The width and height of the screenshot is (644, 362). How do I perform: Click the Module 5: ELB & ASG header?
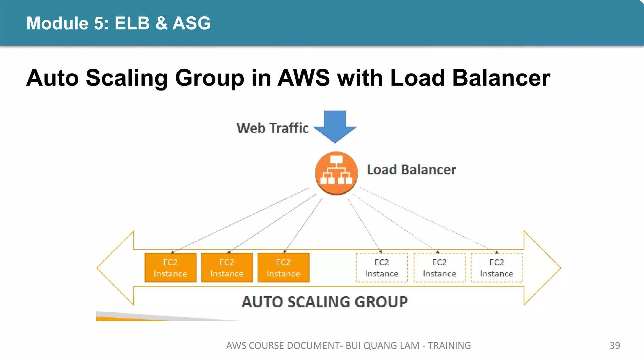pos(119,23)
